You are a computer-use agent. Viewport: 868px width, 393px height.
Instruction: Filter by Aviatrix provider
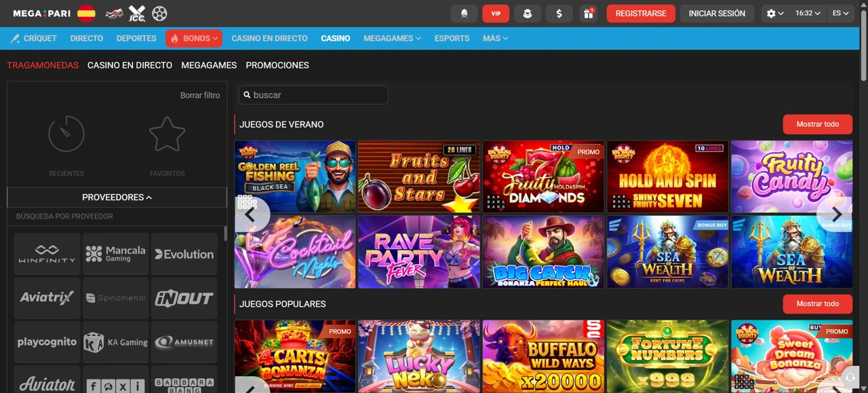pos(47,298)
